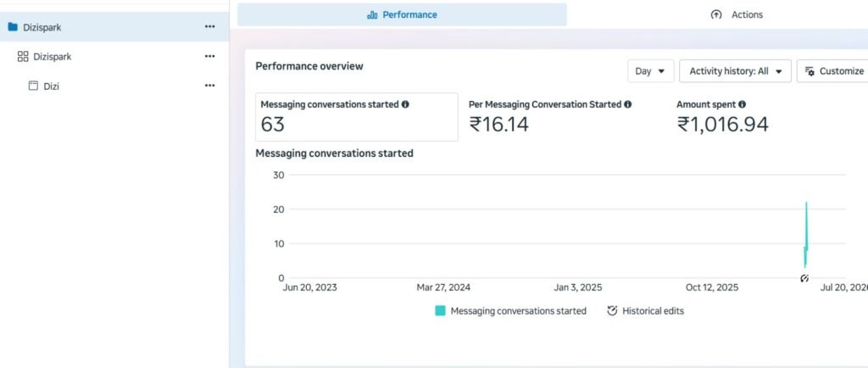868x368 pixels.
Task: Show info for Messaging conversations started
Action: click(405, 104)
